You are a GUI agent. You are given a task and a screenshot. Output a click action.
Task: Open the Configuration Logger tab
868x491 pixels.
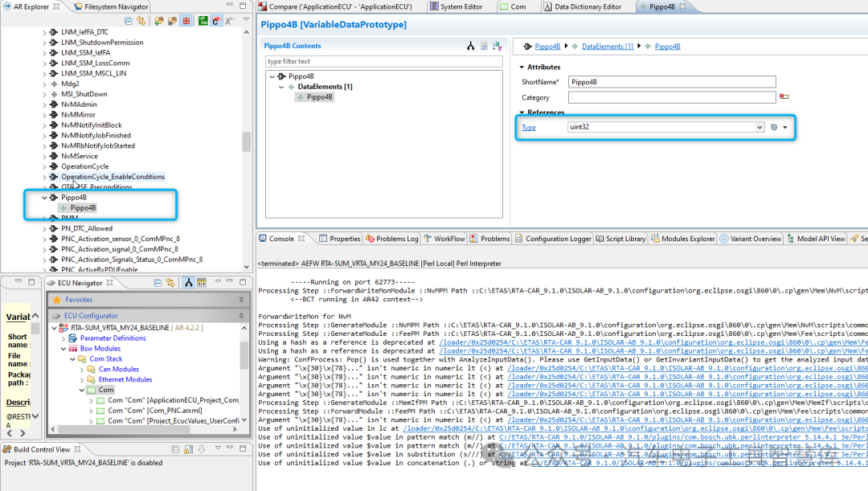553,239
